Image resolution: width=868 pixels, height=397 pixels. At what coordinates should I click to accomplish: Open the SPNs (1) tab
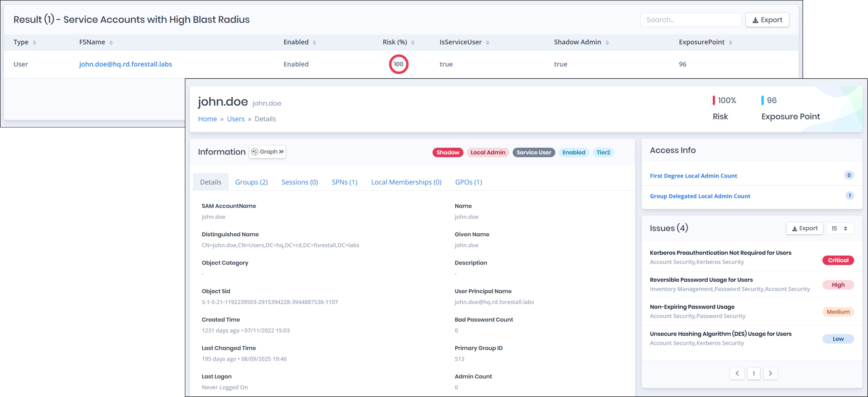344,182
